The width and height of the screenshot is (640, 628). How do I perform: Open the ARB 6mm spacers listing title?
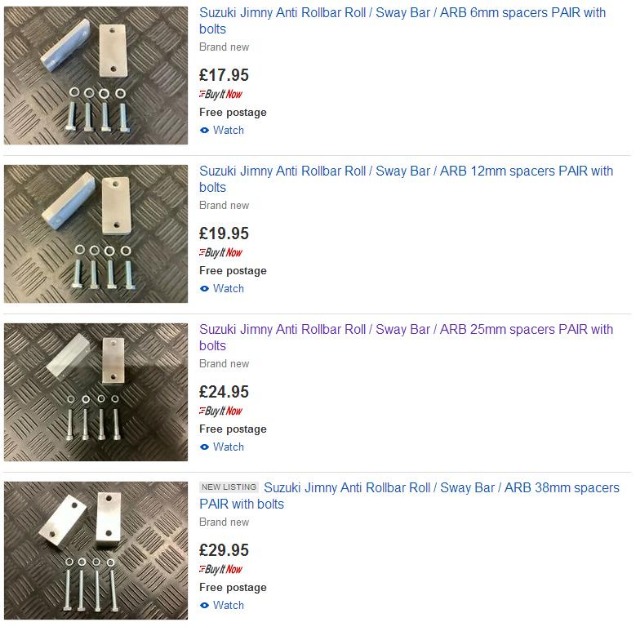coord(402,14)
